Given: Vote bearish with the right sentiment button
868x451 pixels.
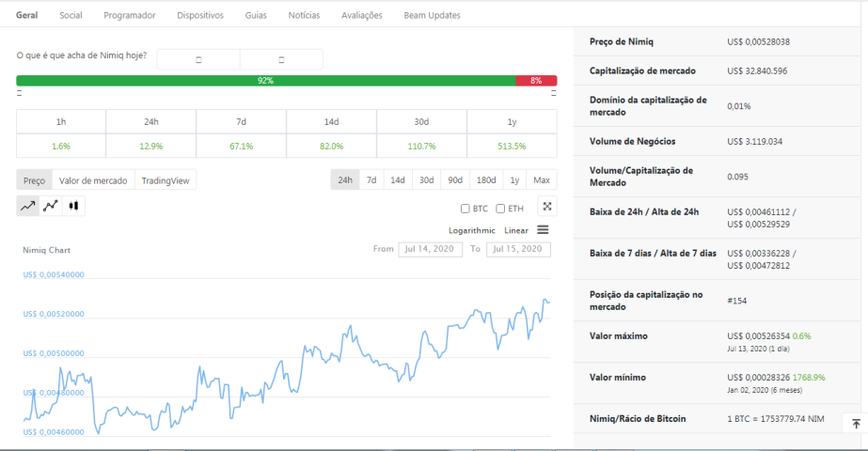Looking at the screenshot, I should point(281,59).
